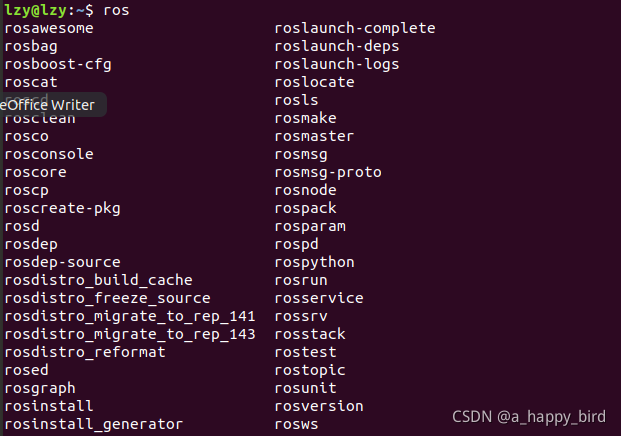Screen dimensions: 621x436
Task: Click rosinstall_generator entry
Action: (93, 424)
